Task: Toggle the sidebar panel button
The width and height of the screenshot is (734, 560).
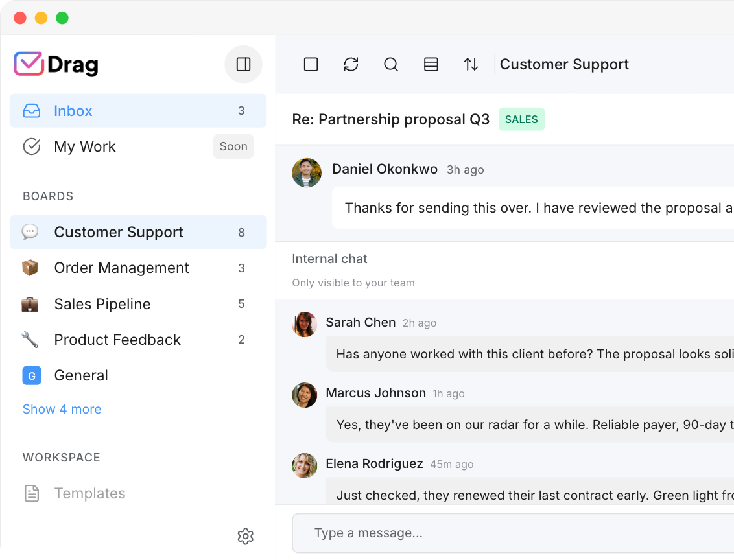Action: [243, 64]
